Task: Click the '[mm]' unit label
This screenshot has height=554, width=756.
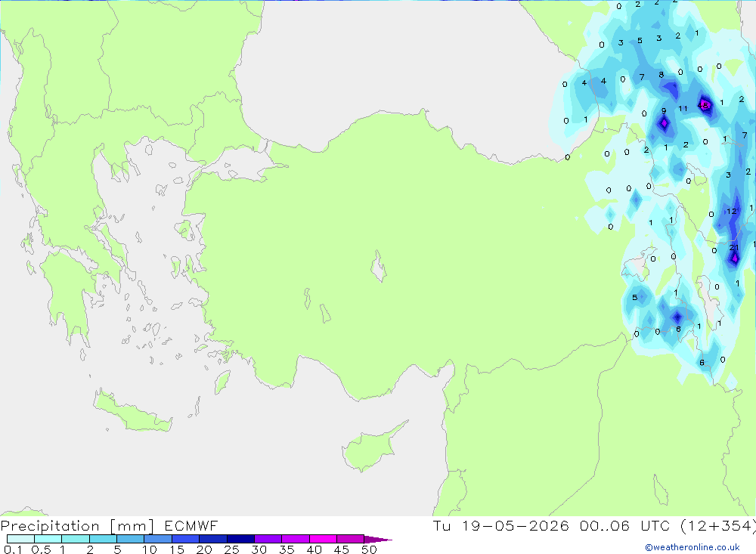Action: [132, 525]
